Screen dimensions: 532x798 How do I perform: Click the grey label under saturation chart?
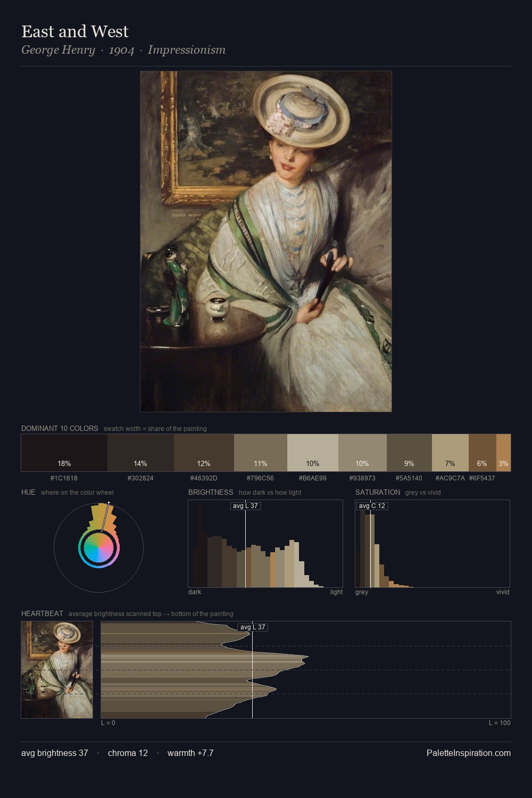[x=362, y=592]
